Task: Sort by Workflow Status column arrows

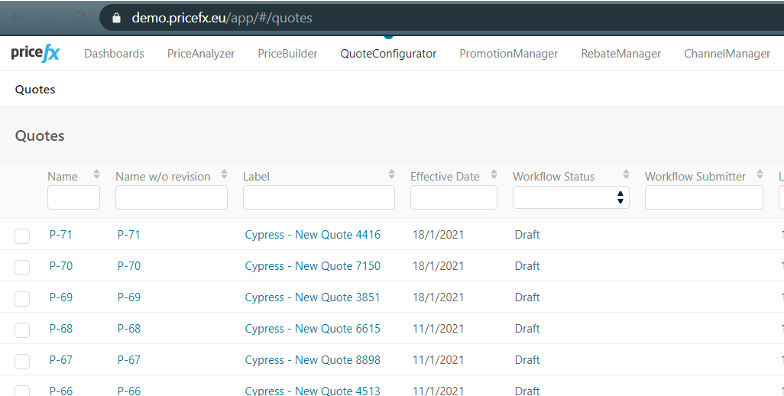Action: [626, 174]
